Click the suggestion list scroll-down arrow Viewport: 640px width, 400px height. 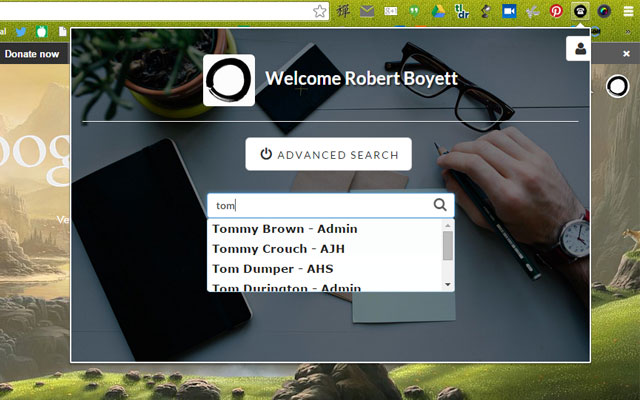click(448, 284)
